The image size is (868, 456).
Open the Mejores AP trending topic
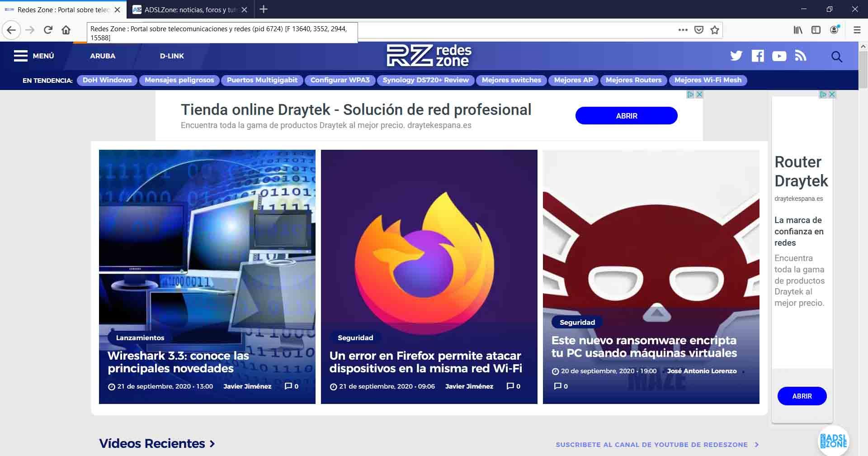coord(574,80)
